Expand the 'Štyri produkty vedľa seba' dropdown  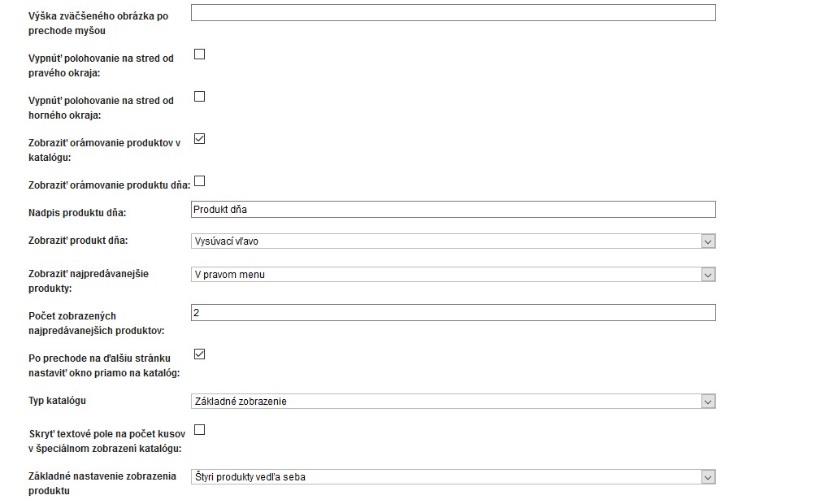(x=453, y=477)
